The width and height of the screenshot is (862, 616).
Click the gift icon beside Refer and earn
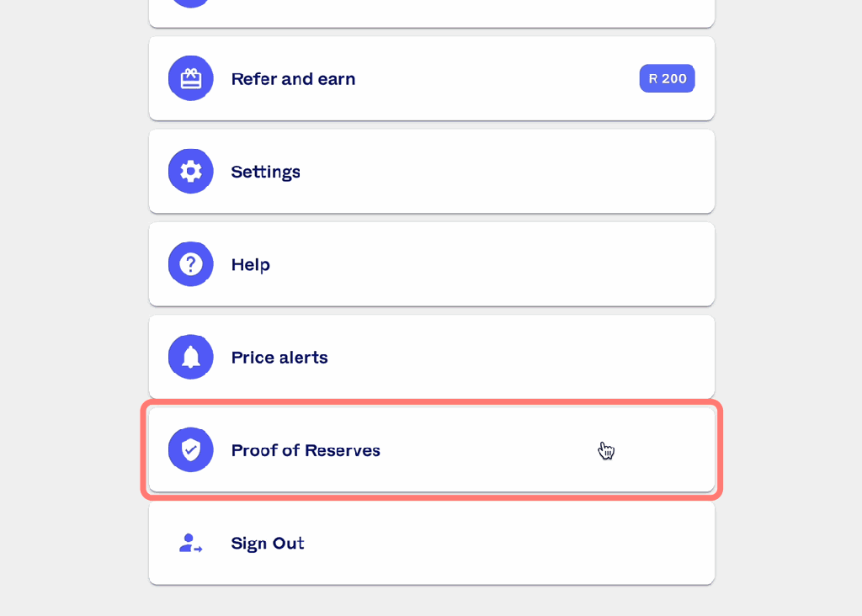tap(190, 78)
